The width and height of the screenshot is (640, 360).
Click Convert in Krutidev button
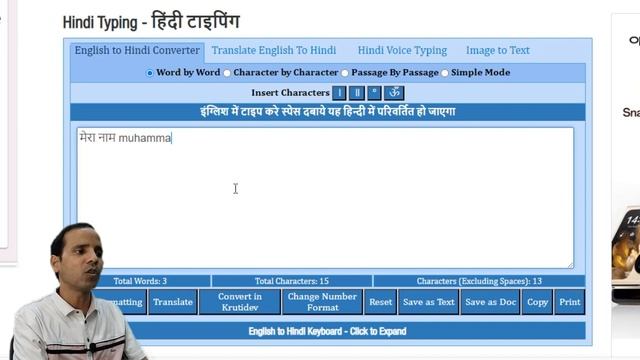[x=240, y=302]
